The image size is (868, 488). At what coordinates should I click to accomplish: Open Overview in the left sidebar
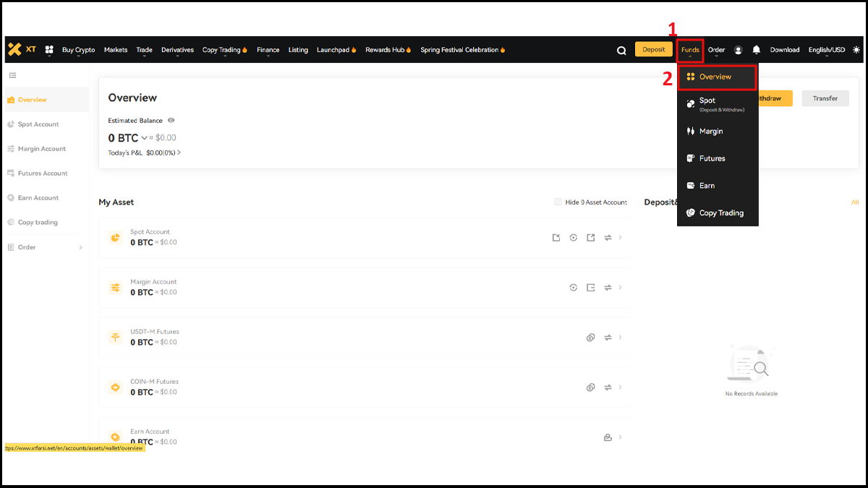click(x=46, y=100)
